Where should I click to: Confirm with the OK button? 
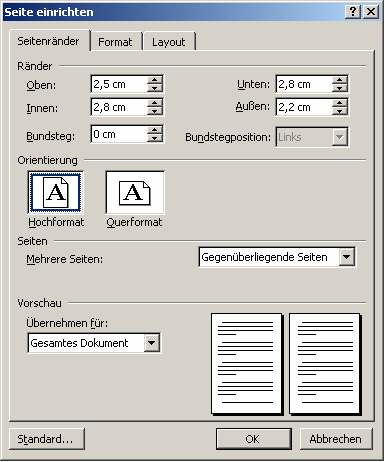click(254, 439)
